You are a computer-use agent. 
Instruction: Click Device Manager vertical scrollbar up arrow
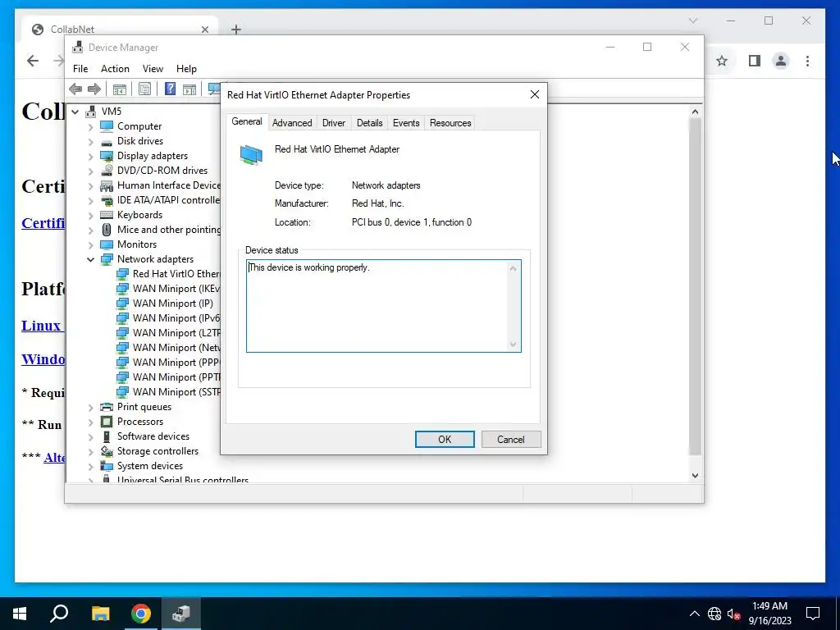click(x=695, y=112)
